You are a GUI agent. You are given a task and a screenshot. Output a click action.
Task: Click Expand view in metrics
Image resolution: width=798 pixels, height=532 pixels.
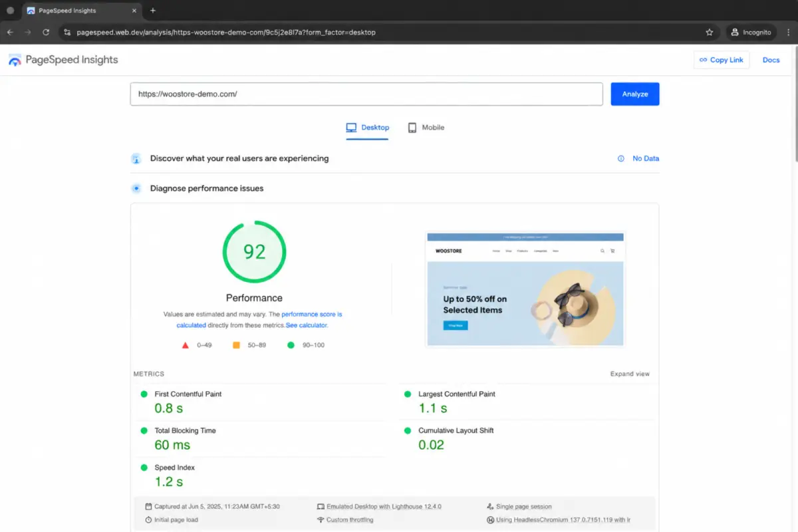pyautogui.click(x=630, y=374)
